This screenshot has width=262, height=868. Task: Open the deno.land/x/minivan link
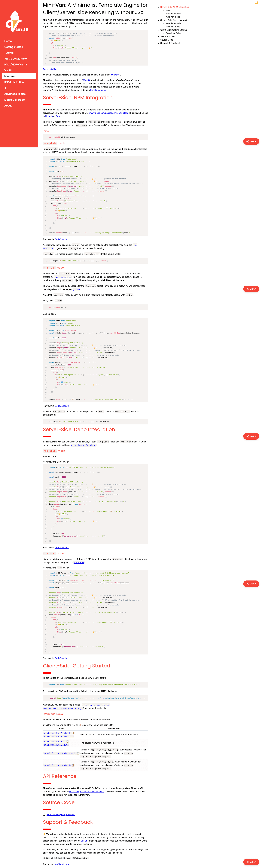point(84,445)
